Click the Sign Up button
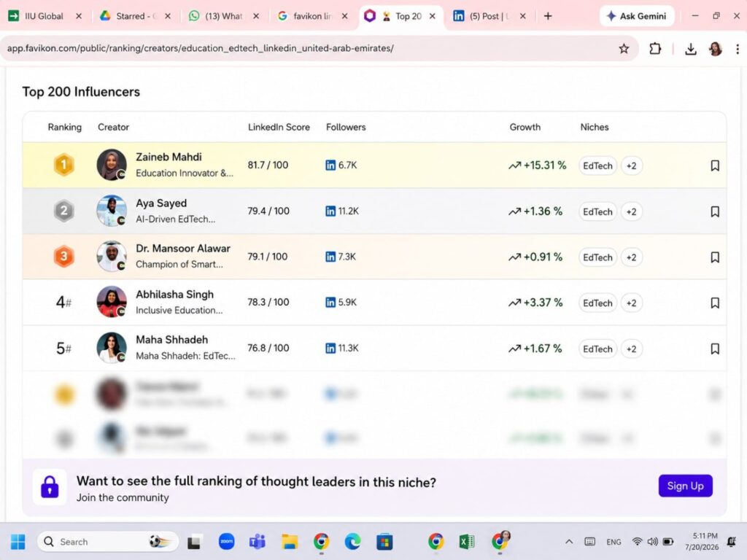The image size is (747, 560). click(685, 486)
